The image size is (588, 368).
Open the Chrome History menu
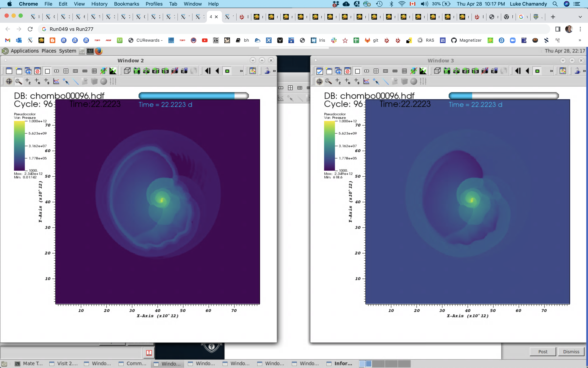point(99,4)
